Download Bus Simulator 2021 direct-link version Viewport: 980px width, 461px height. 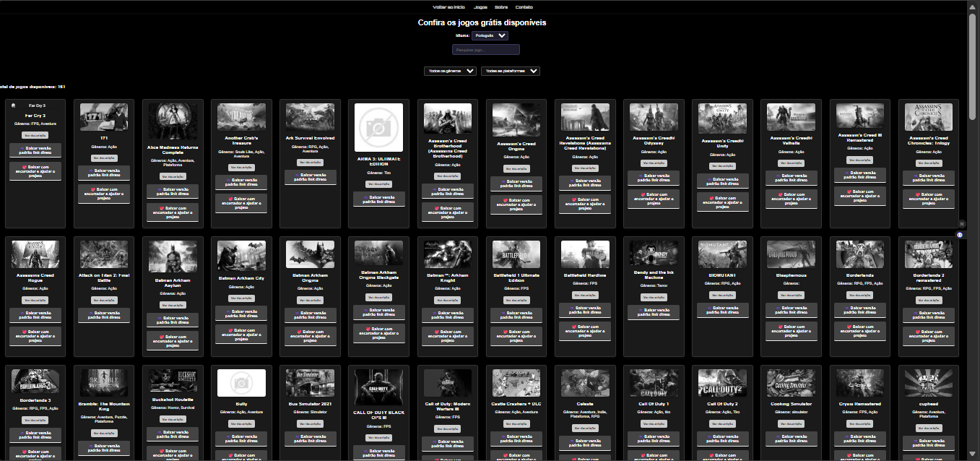(x=311, y=440)
